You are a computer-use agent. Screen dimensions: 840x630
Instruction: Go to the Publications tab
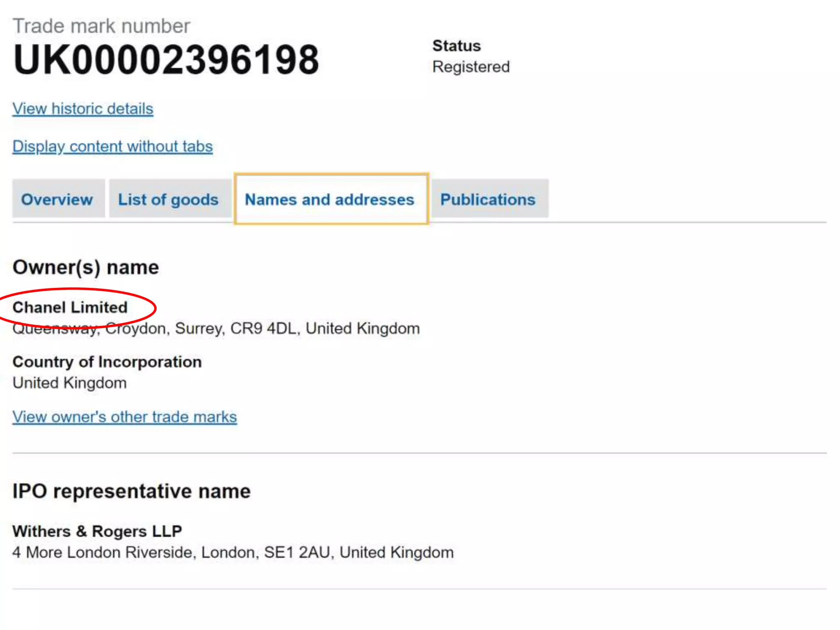pos(488,200)
